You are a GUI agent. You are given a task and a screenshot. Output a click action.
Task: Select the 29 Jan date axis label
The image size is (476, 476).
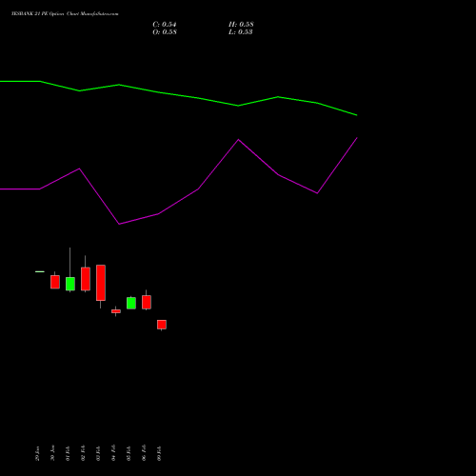click(x=37, y=453)
